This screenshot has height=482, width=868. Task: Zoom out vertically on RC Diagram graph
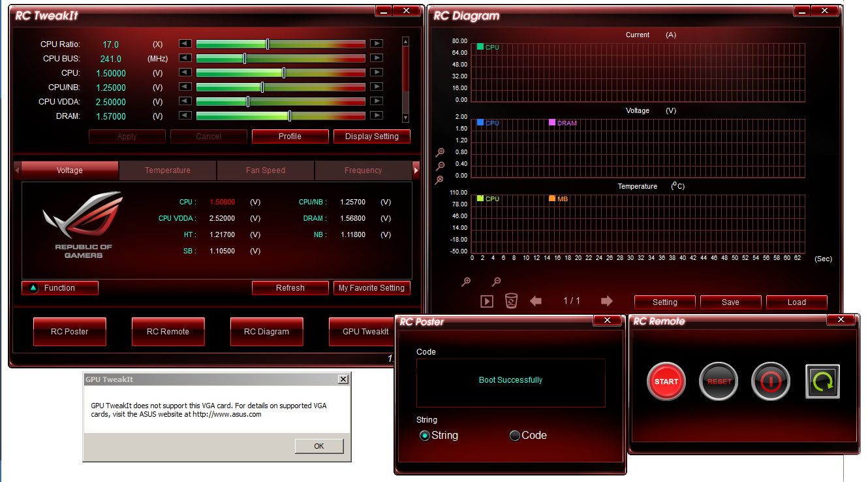[x=441, y=166]
